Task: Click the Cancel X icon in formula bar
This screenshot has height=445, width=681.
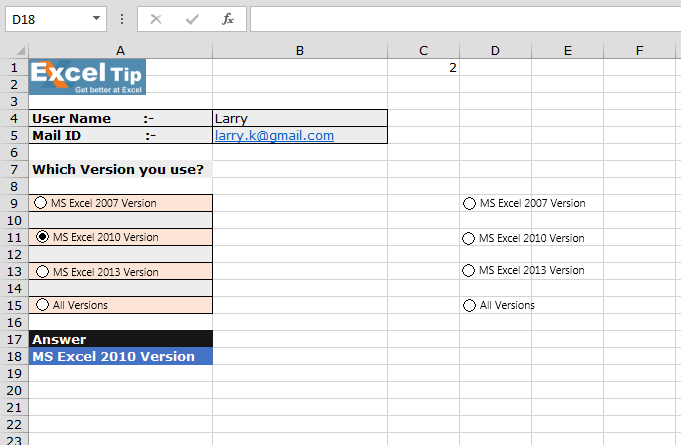Action: (156, 19)
